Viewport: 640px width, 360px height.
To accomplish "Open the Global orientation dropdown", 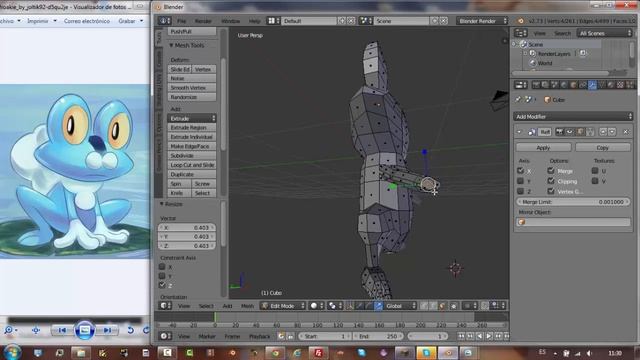I will coord(400,306).
